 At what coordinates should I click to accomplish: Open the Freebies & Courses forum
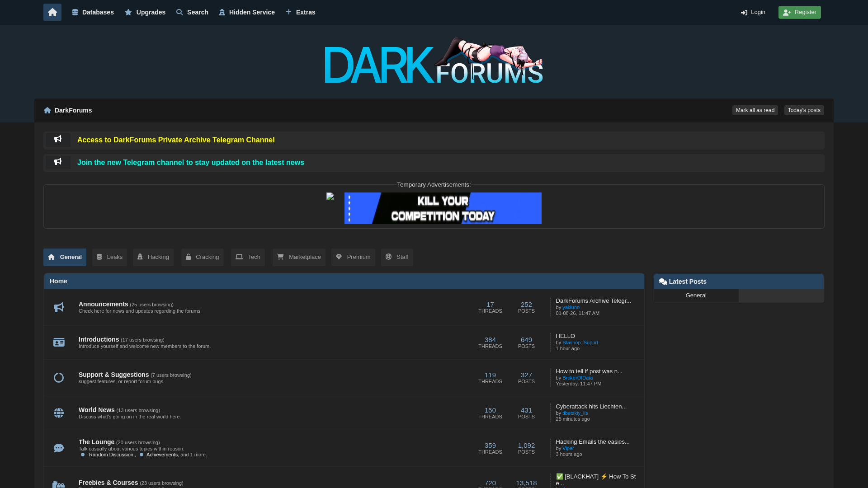(108, 483)
